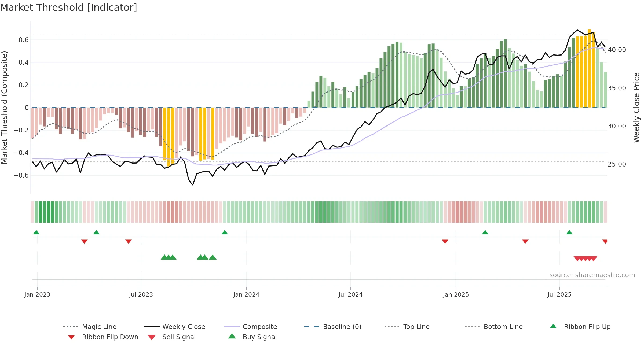The height and width of the screenshot is (362, 644).
Task: Click the Jan 2024 x-axis label
Action: pos(246,294)
